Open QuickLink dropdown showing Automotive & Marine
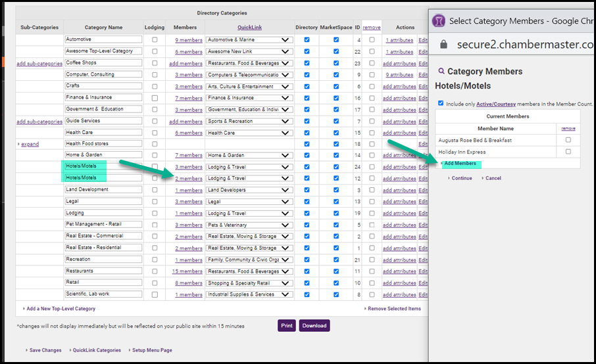This screenshot has width=596, height=364. pyautogui.click(x=249, y=40)
